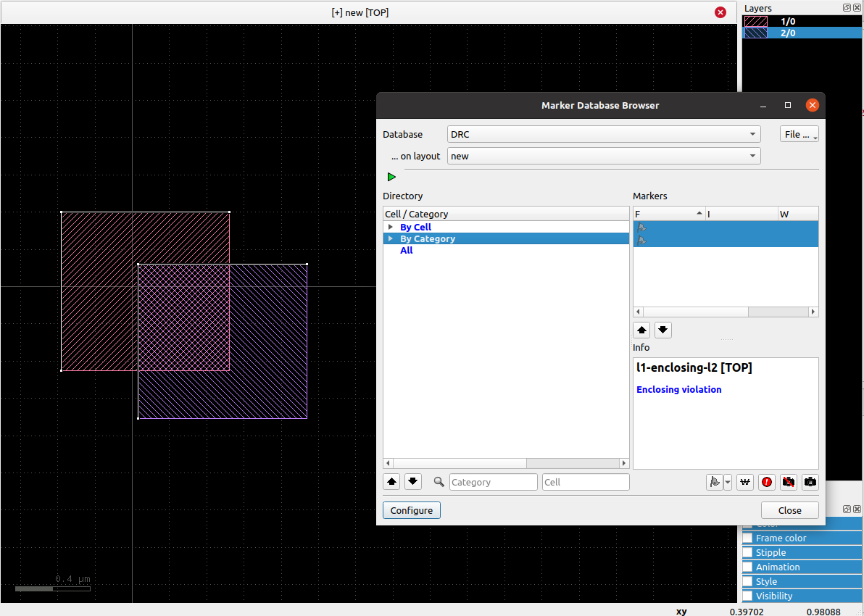Click the Category filter input field
864x616 pixels.
click(493, 482)
